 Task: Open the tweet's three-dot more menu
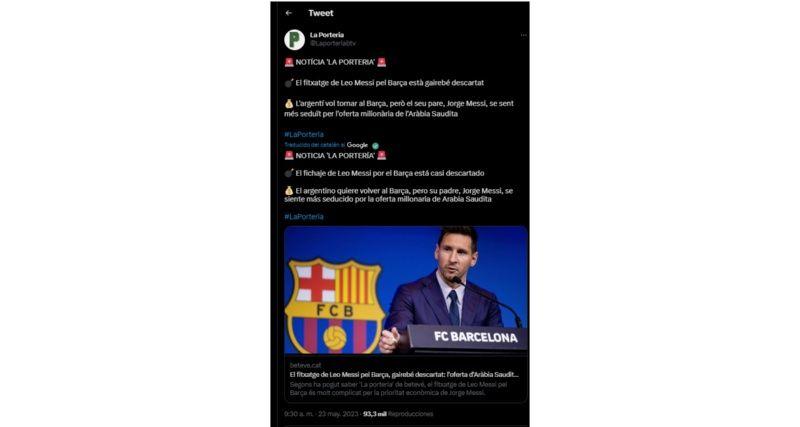pos(521,35)
